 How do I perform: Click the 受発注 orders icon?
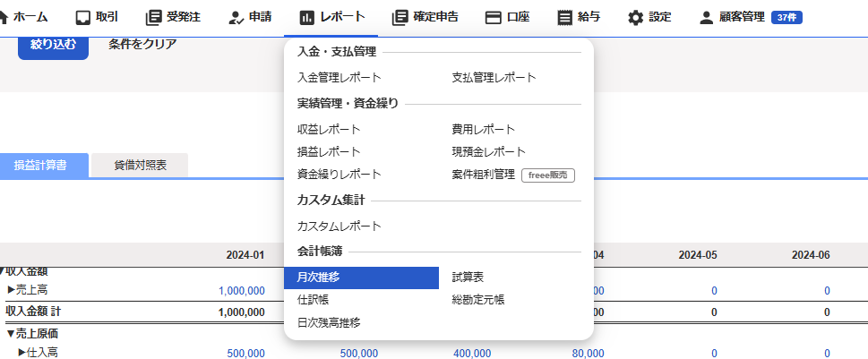[x=153, y=17]
